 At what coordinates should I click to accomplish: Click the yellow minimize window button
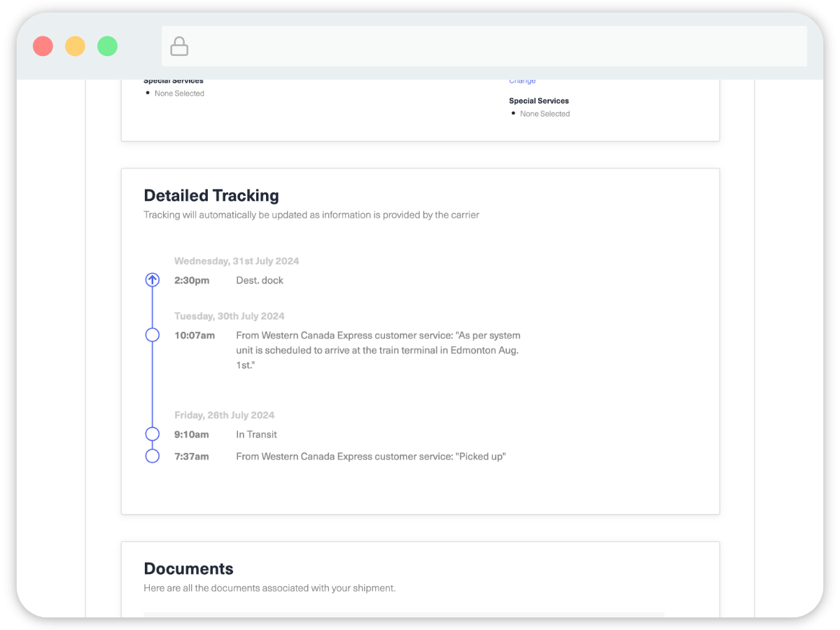click(75, 47)
